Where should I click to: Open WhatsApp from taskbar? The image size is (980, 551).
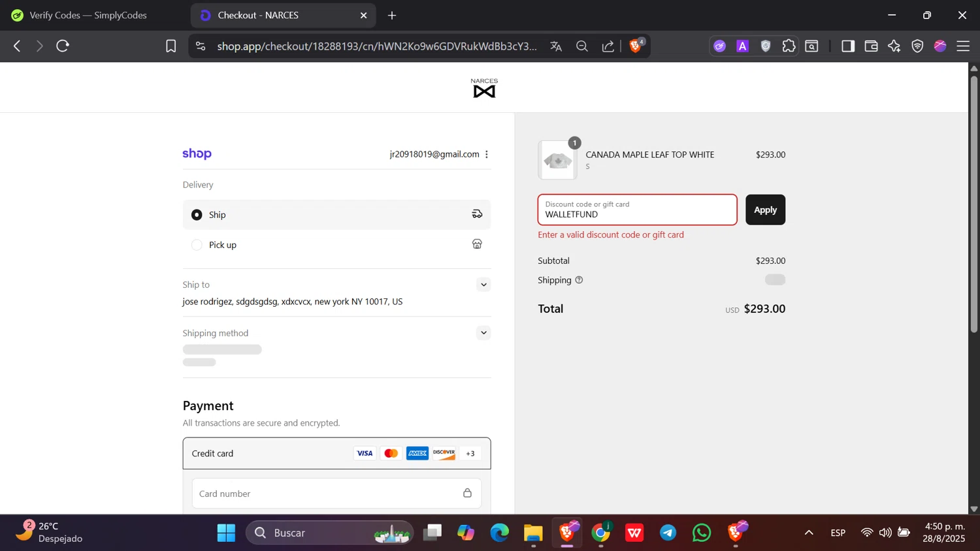tap(702, 533)
